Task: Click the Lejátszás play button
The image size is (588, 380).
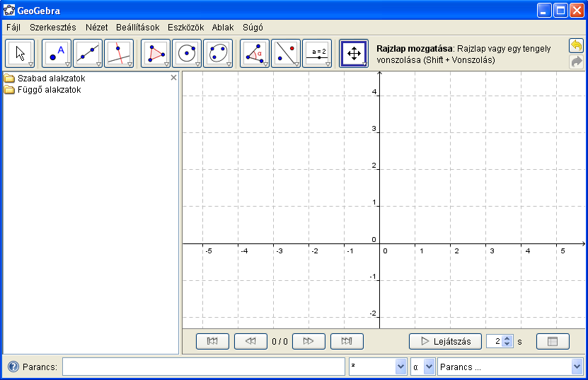Action: click(445, 341)
